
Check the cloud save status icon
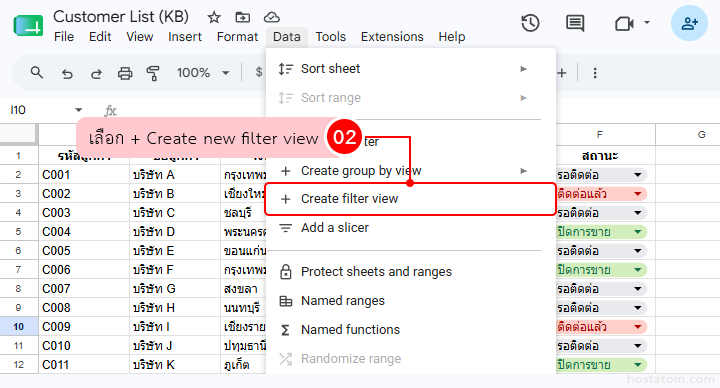point(272,17)
